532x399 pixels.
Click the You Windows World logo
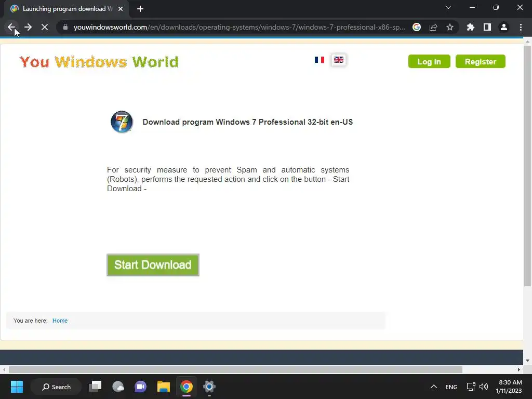[x=99, y=62]
